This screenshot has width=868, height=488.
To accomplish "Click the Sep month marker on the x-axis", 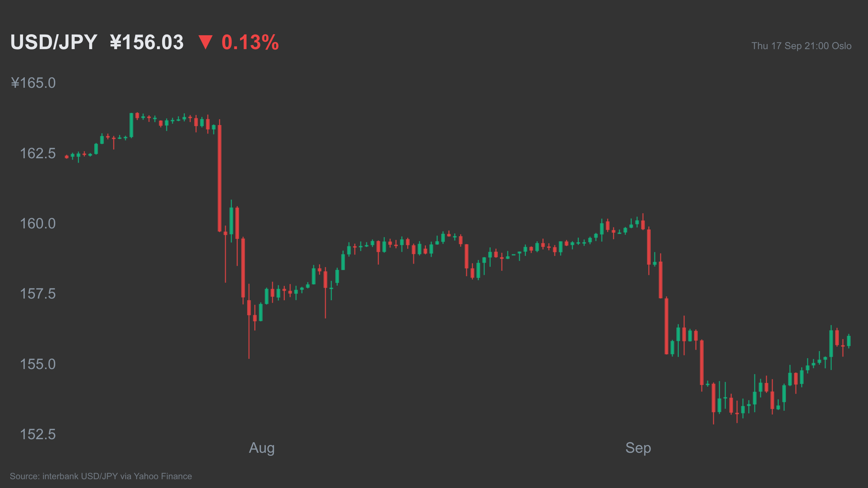I will click(x=638, y=448).
